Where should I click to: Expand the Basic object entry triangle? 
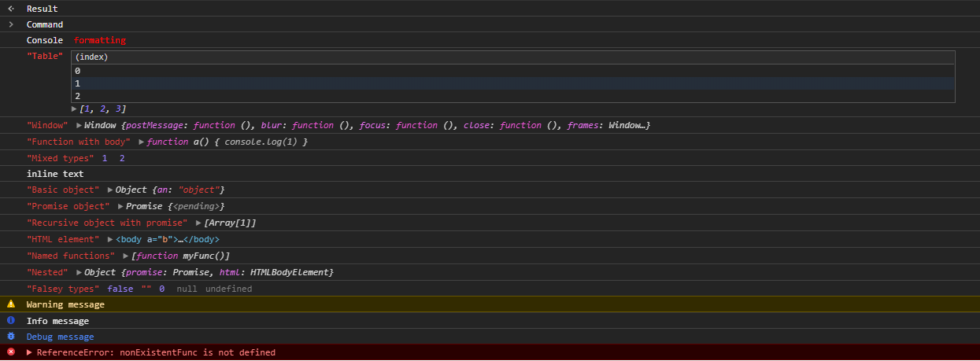point(111,190)
